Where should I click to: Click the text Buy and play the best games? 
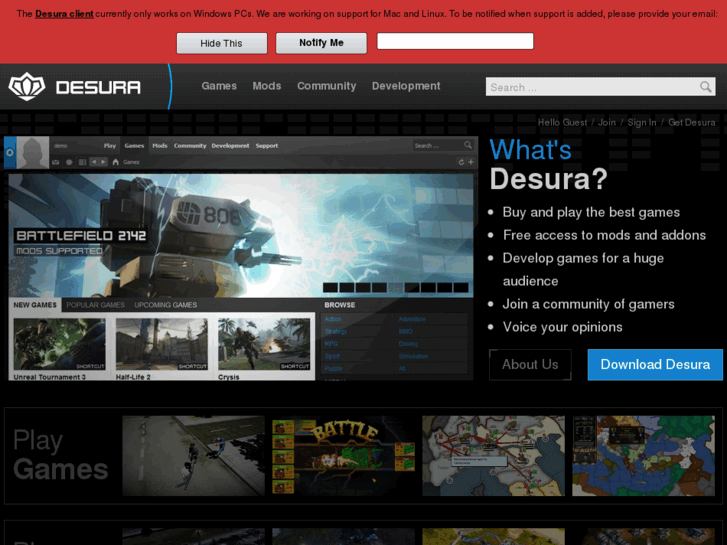coord(591,212)
